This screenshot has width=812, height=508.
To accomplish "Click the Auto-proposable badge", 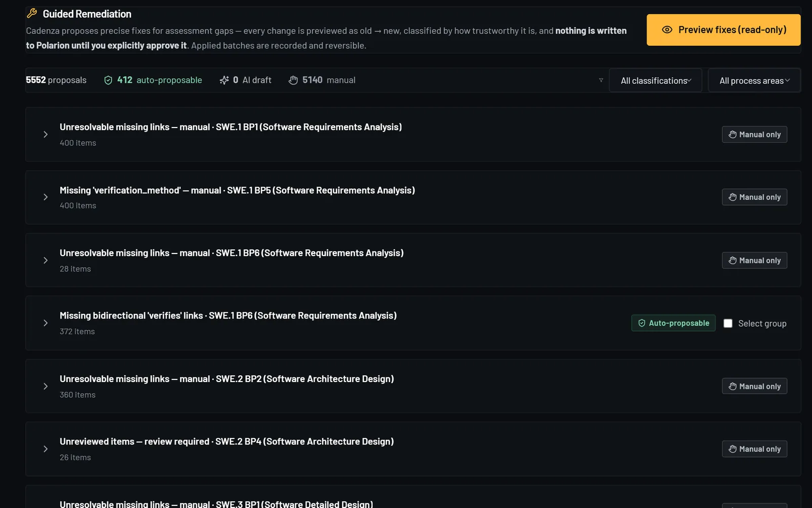I will [x=673, y=323].
